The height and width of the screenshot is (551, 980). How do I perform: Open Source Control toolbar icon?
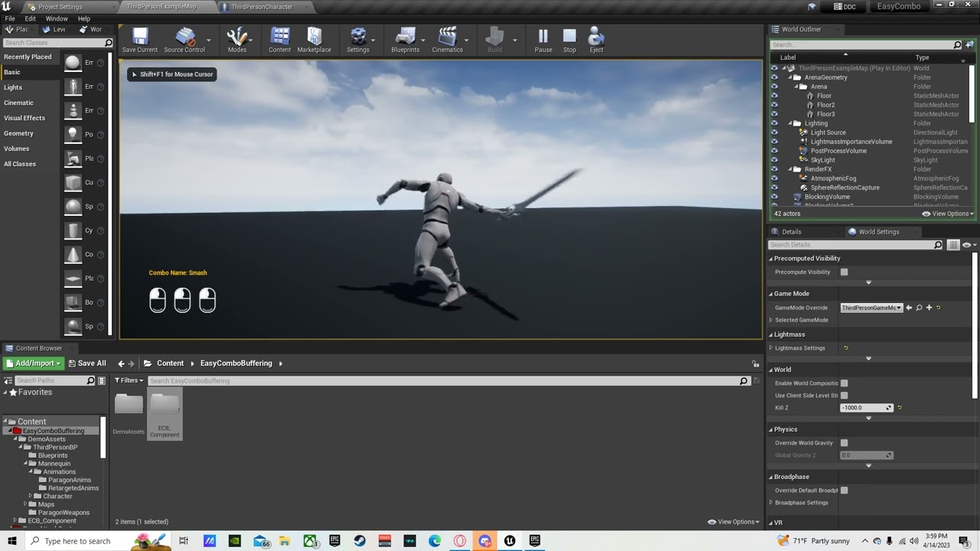coord(185,40)
